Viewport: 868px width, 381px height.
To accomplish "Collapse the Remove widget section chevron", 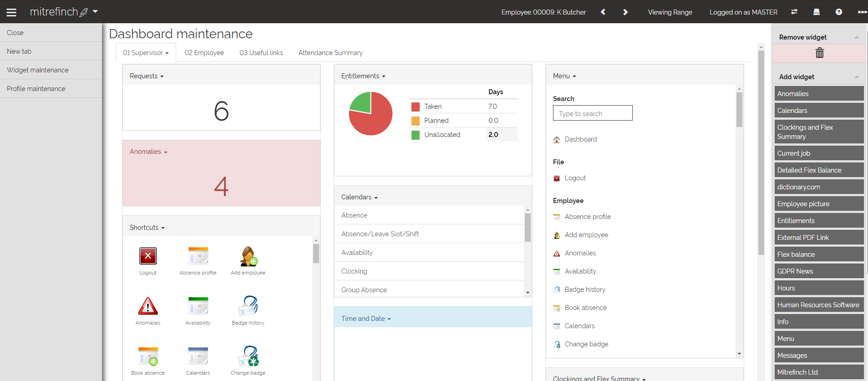I will (x=857, y=37).
